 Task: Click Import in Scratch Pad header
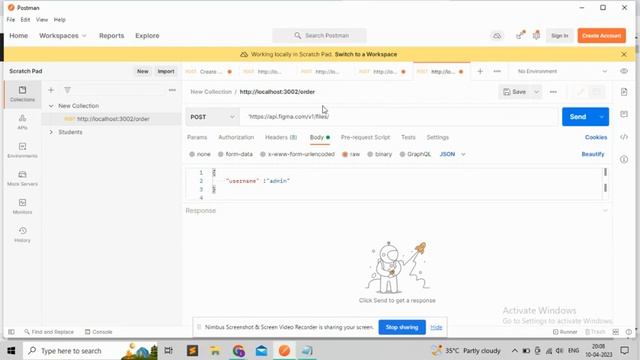click(166, 71)
